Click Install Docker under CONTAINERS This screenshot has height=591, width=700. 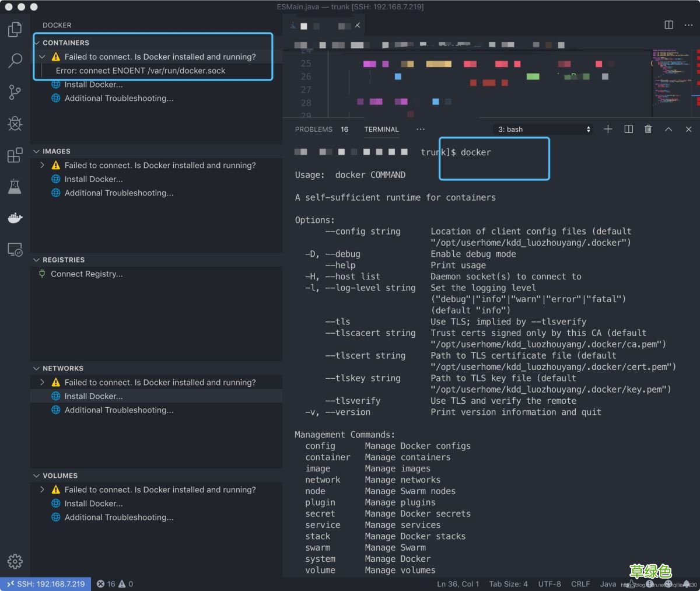(x=93, y=85)
